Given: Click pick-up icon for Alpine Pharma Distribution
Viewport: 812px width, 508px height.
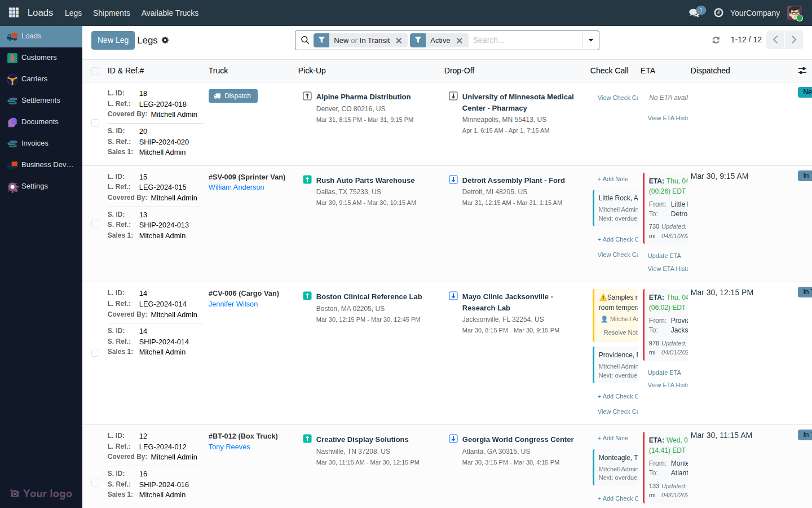Looking at the screenshot, I should tap(307, 96).
